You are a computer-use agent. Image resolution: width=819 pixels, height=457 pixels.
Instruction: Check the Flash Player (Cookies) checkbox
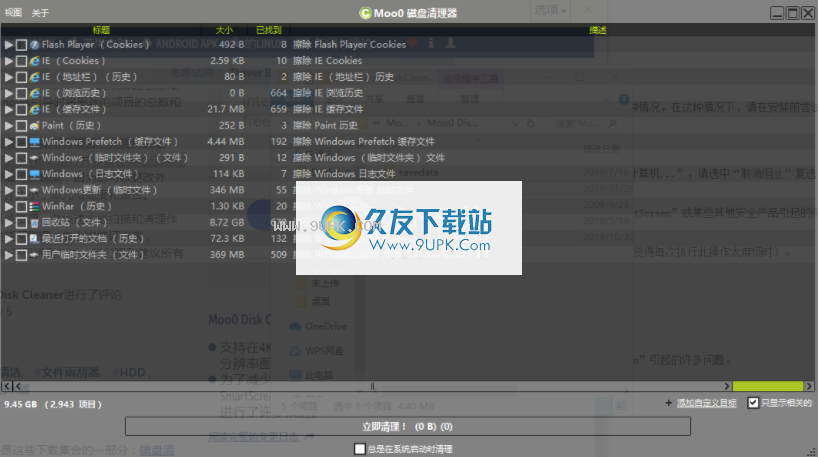tap(21, 45)
